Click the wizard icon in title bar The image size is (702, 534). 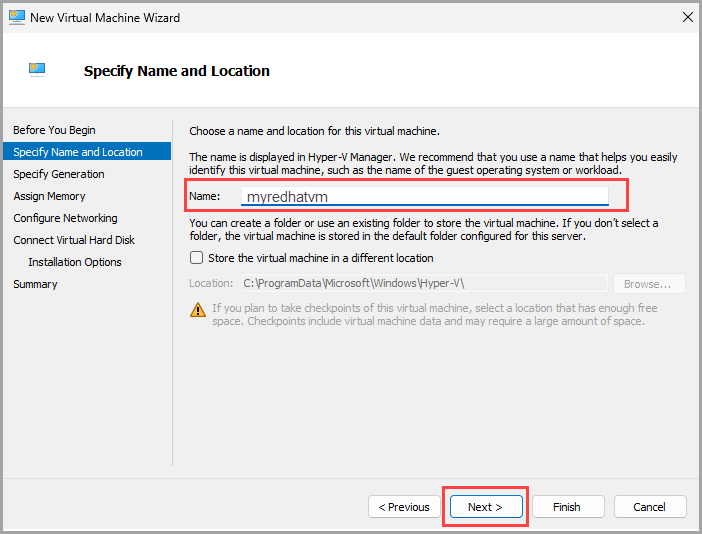coord(17,17)
